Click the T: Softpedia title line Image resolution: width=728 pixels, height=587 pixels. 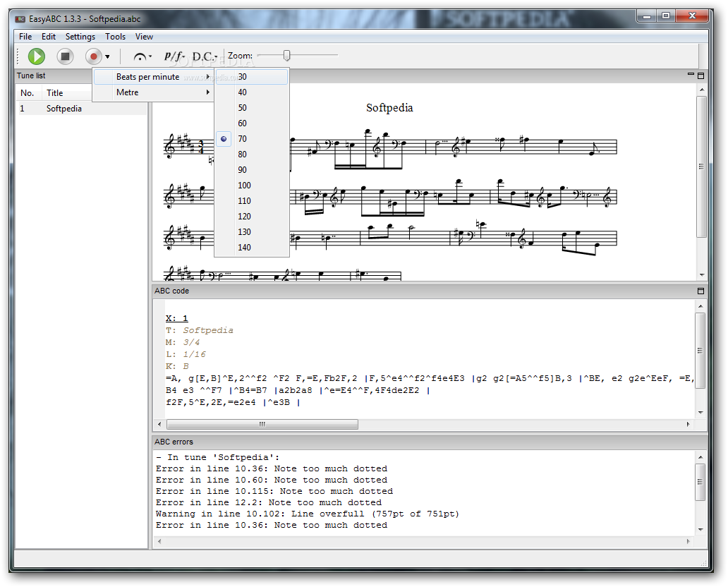(200, 331)
